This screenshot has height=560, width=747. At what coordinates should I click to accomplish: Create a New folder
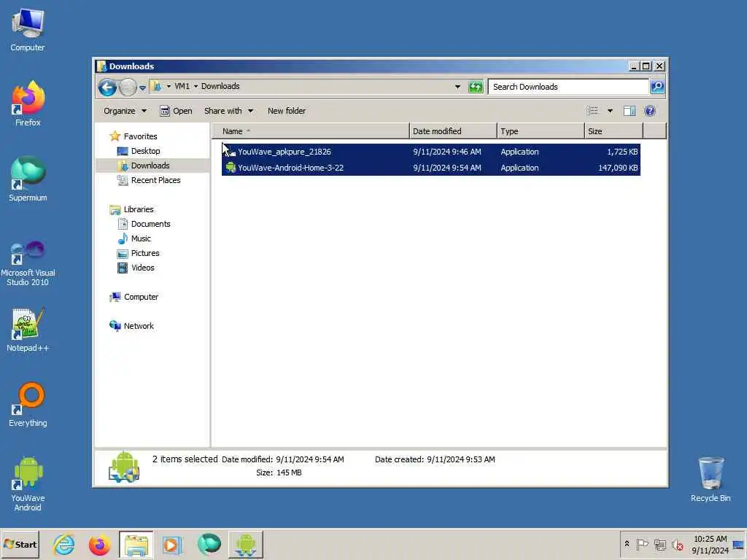[286, 111]
